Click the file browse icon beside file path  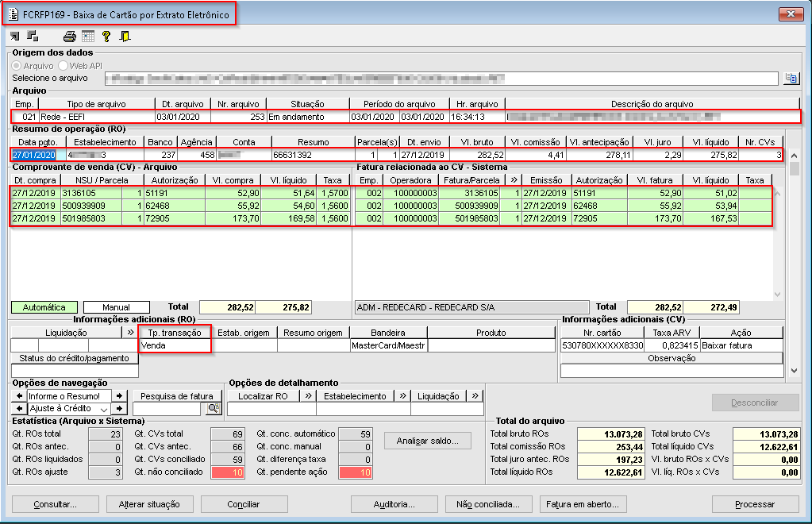click(x=791, y=78)
